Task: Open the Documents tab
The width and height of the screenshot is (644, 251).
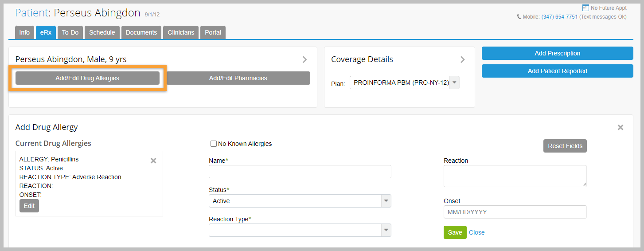Action: tap(141, 32)
